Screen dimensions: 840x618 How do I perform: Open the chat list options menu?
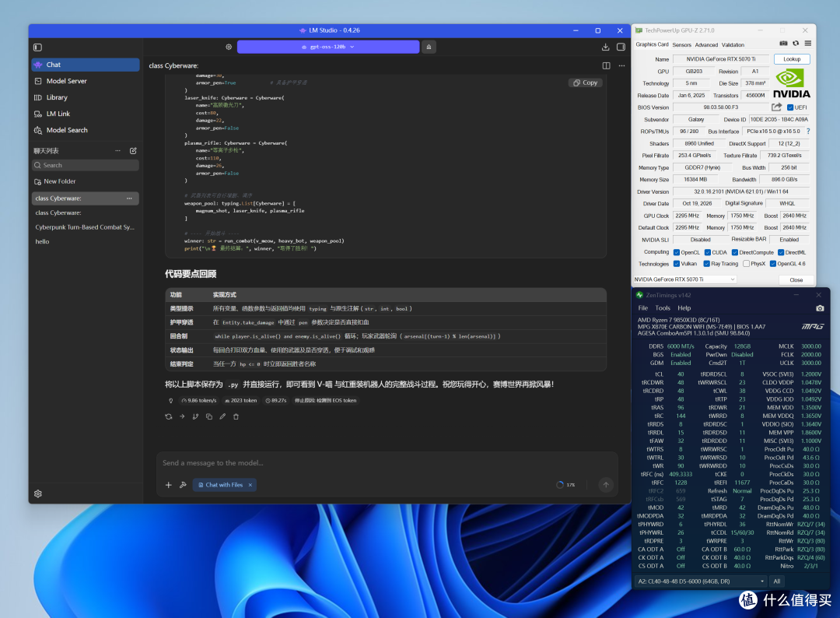click(118, 151)
